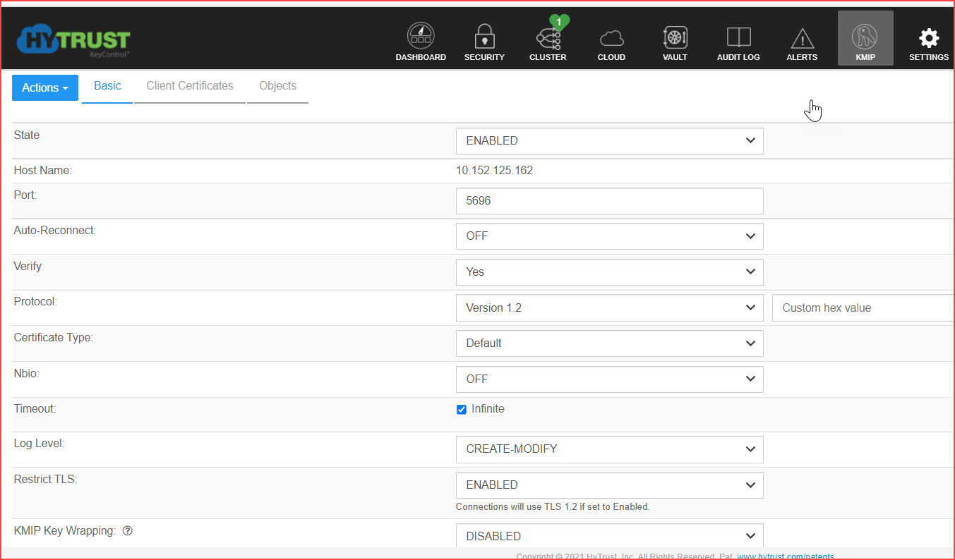The width and height of the screenshot is (955, 560).
Task: Open the Settings gear icon
Action: (x=929, y=38)
